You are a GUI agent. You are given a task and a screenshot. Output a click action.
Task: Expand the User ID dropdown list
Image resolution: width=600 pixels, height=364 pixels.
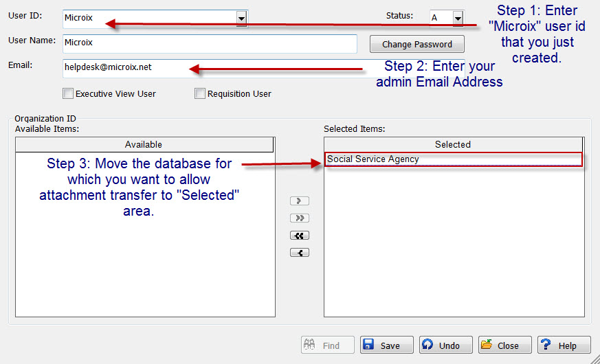click(x=241, y=18)
